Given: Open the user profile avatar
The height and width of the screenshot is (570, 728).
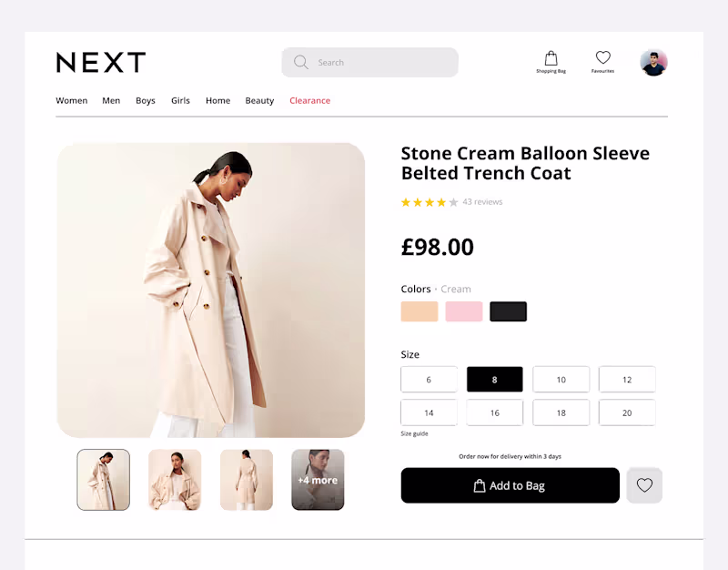Looking at the screenshot, I should click(x=653, y=63).
